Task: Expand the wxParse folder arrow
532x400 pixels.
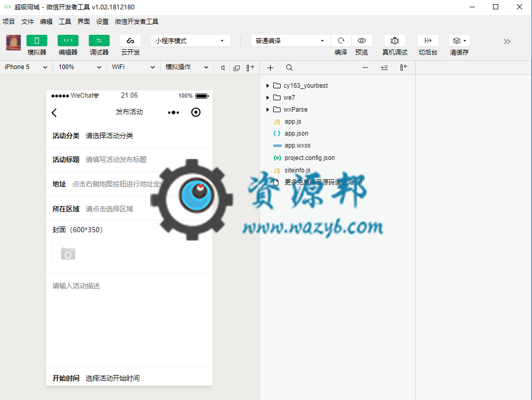Action: pos(268,110)
